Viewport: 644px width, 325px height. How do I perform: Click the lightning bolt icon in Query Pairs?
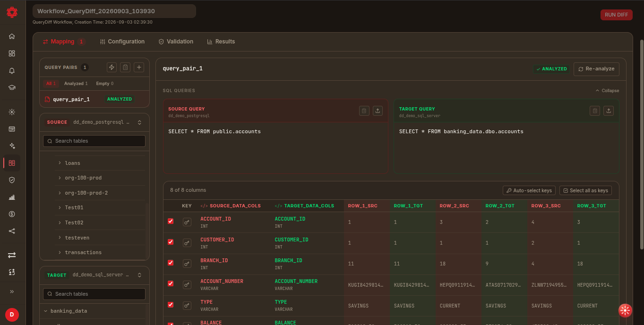[112, 68]
